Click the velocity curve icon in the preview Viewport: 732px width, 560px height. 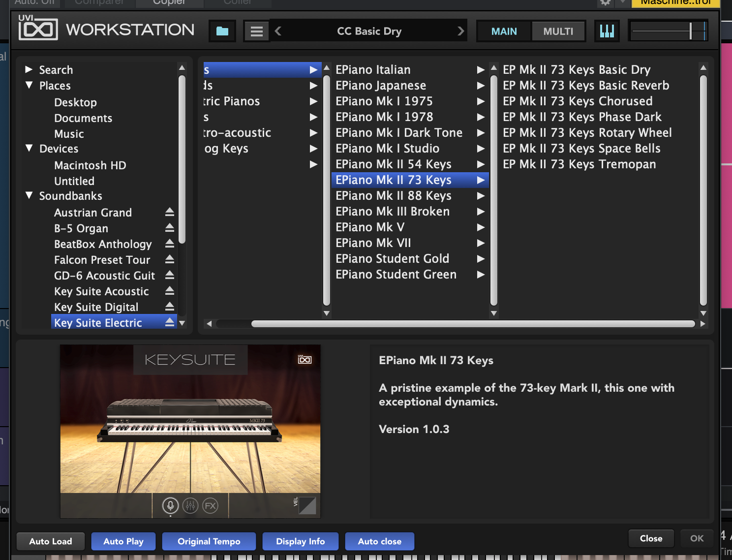[x=307, y=505]
